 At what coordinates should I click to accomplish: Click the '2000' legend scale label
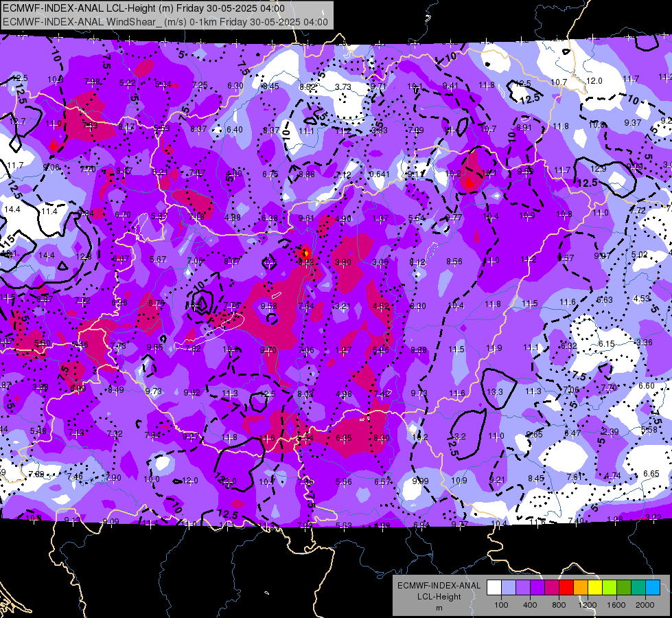point(645,605)
